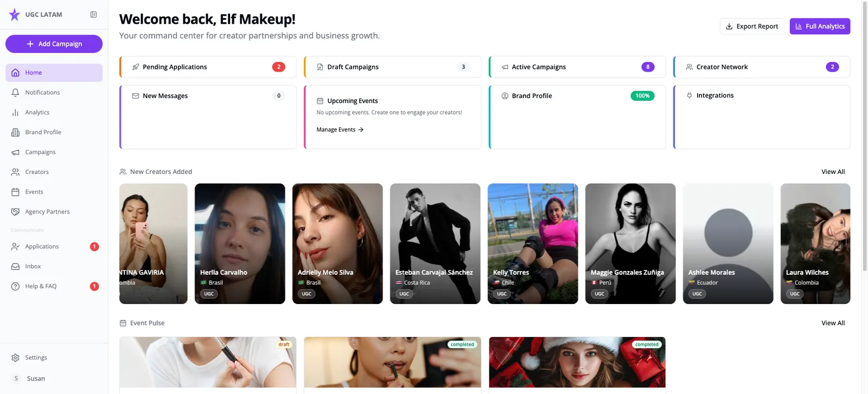Open Applications in the sidebar

(54, 247)
